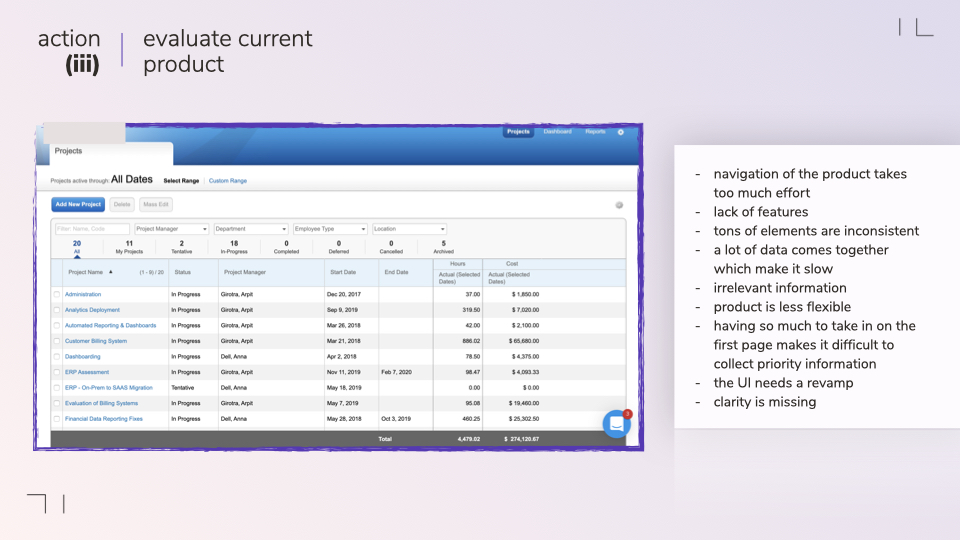
Task: Expand the Employee Type dropdown
Action: [329, 229]
